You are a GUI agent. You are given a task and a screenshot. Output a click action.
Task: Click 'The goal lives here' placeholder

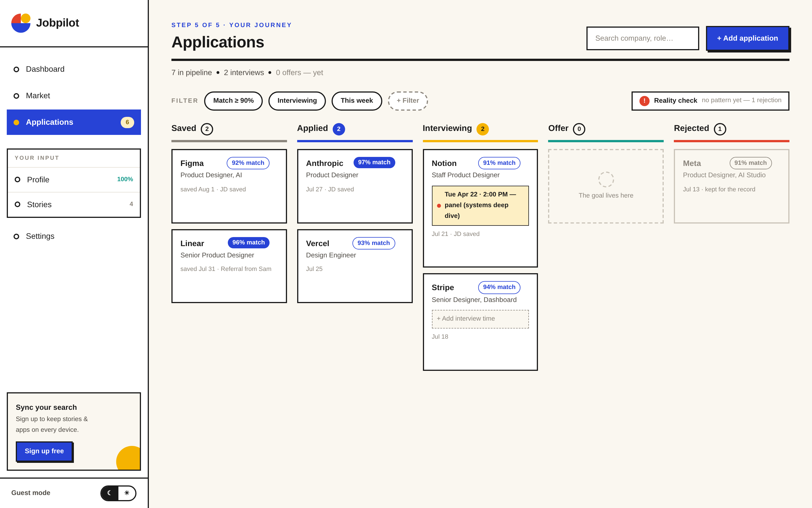[606, 196]
